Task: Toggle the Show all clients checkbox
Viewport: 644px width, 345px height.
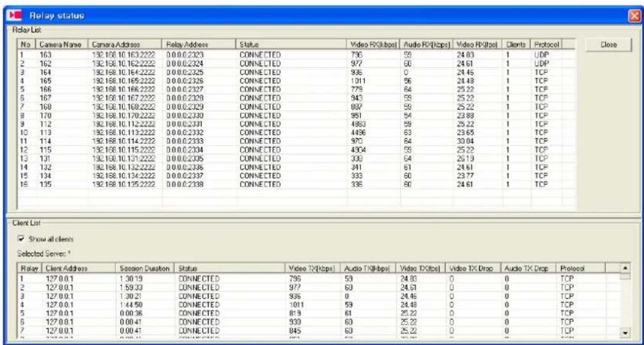Action: pos(21,239)
